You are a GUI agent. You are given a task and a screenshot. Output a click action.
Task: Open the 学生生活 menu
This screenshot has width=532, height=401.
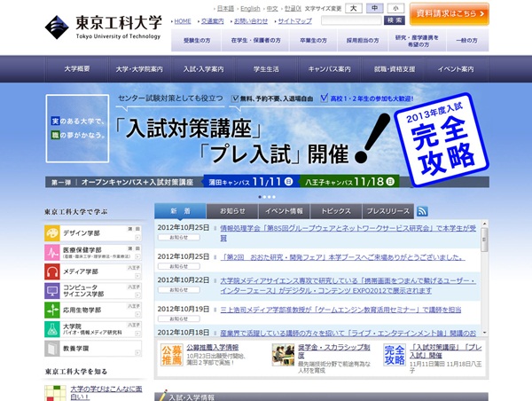click(266, 69)
